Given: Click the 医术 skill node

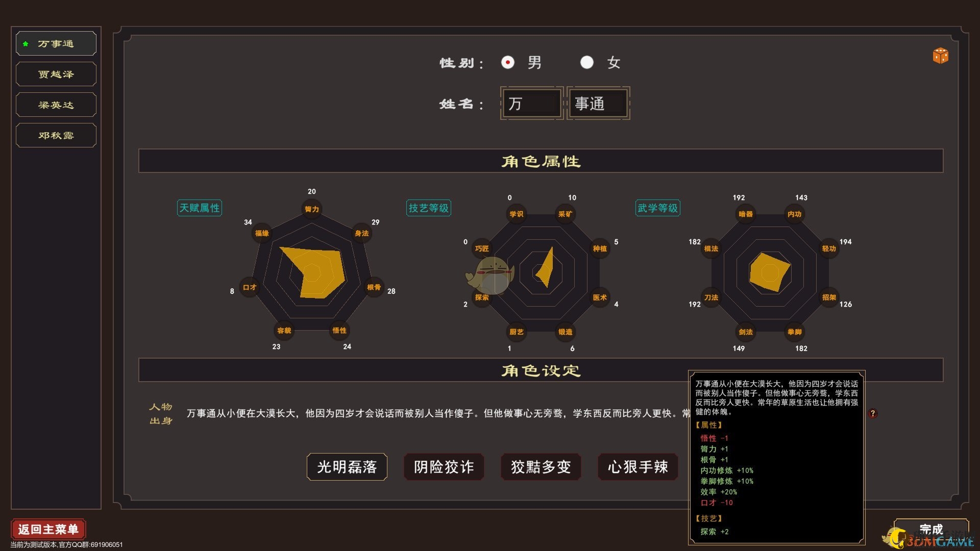Looking at the screenshot, I should click(x=600, y=297).
